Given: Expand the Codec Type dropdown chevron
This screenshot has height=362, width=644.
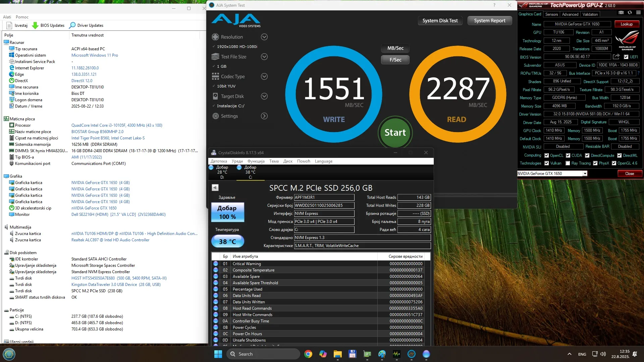Looking at the screenshot, I should [x=264, y=76].
